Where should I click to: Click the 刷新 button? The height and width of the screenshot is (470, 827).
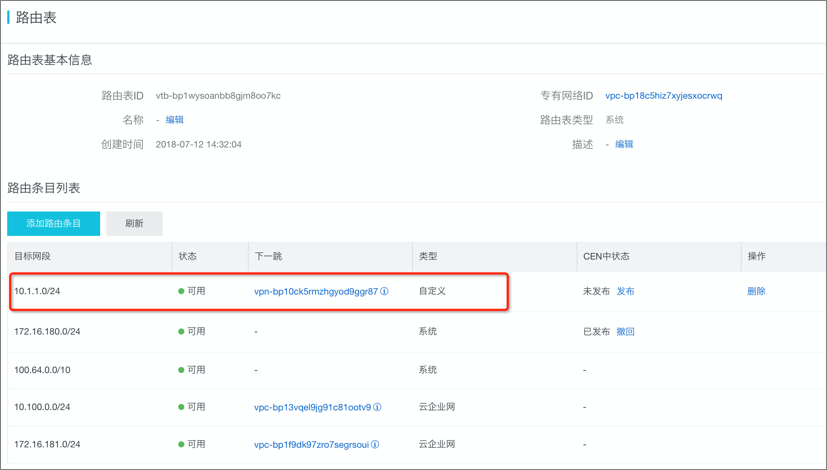(134, 224)
